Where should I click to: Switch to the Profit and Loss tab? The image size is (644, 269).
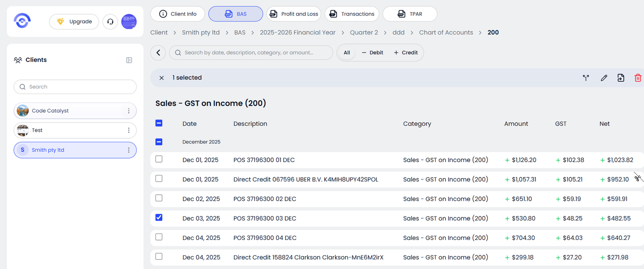(x=294, y=14)
